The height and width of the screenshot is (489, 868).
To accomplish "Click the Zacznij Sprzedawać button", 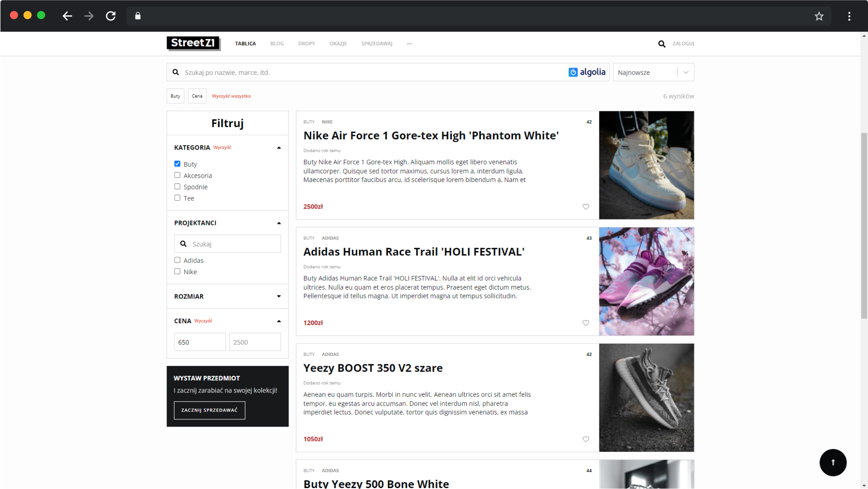I will pos(209,410).
